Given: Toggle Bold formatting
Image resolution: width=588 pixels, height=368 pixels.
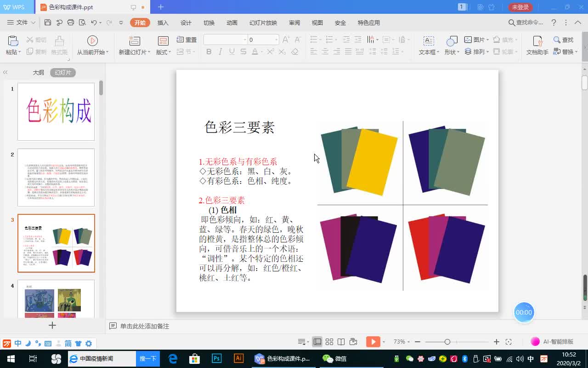Looking at the screenshot, I should coord(209,52).
